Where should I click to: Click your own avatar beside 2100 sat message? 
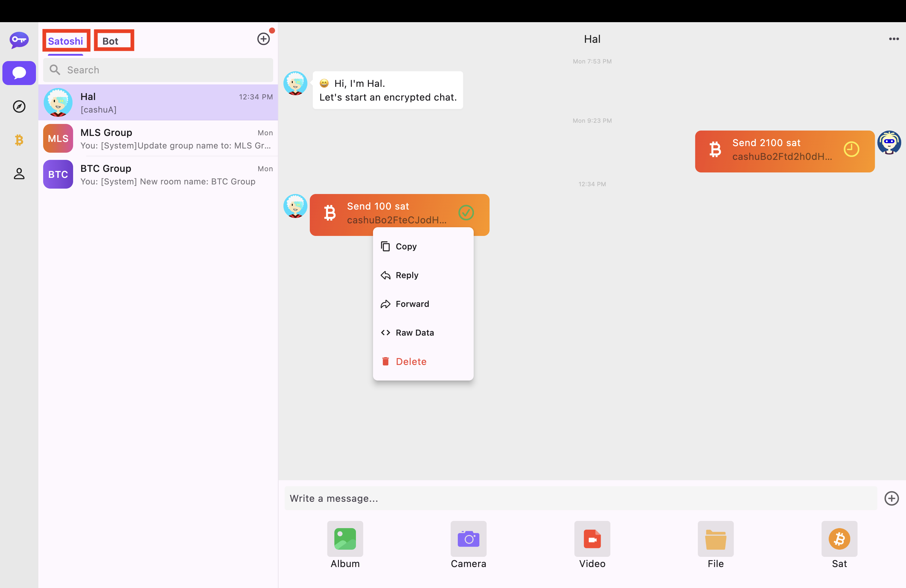coord(889,143)
